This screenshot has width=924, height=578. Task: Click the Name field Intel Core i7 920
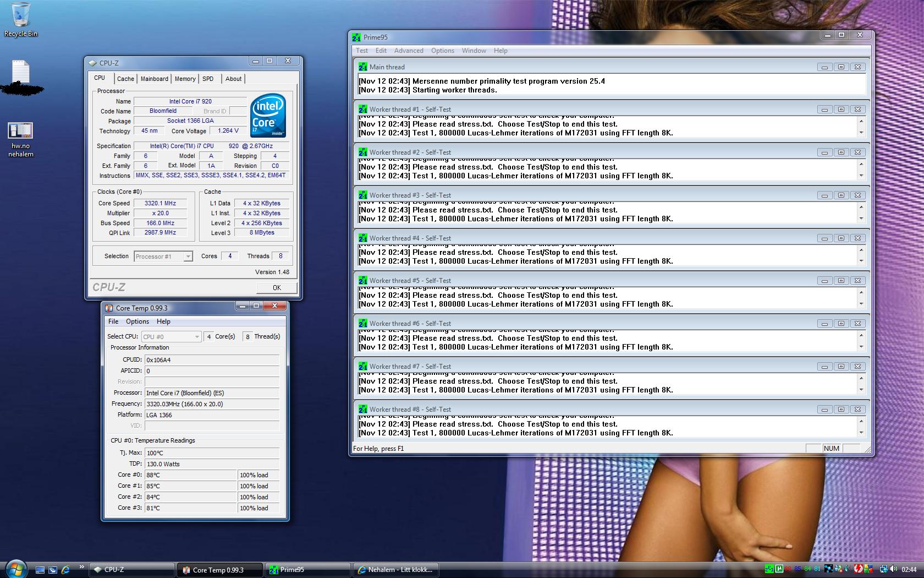click(190, 101)
